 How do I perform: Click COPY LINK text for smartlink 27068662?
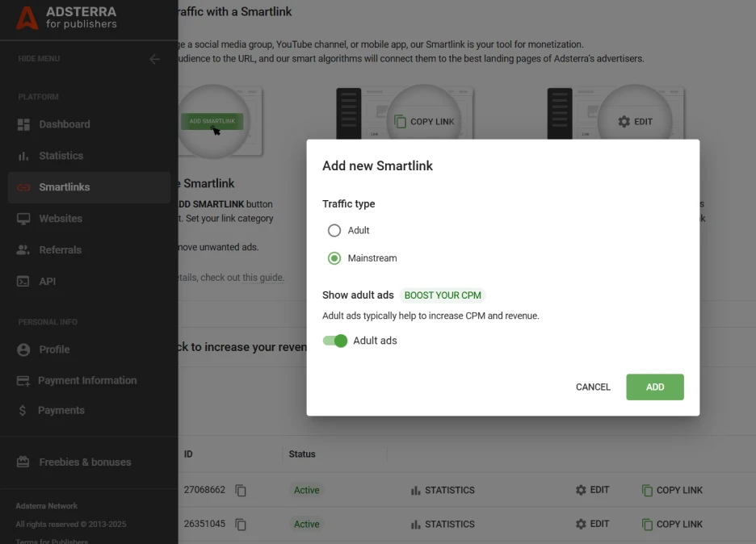[679, 490]
